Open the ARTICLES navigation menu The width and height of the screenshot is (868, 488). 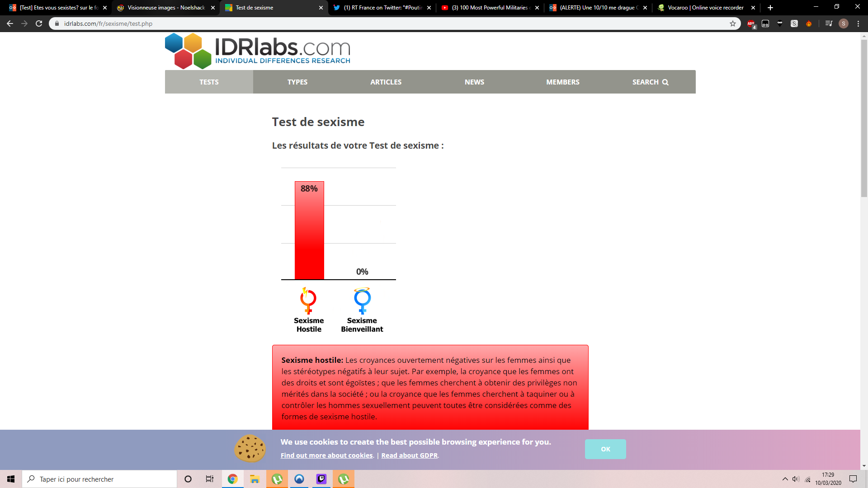click(x=386, y=82)
